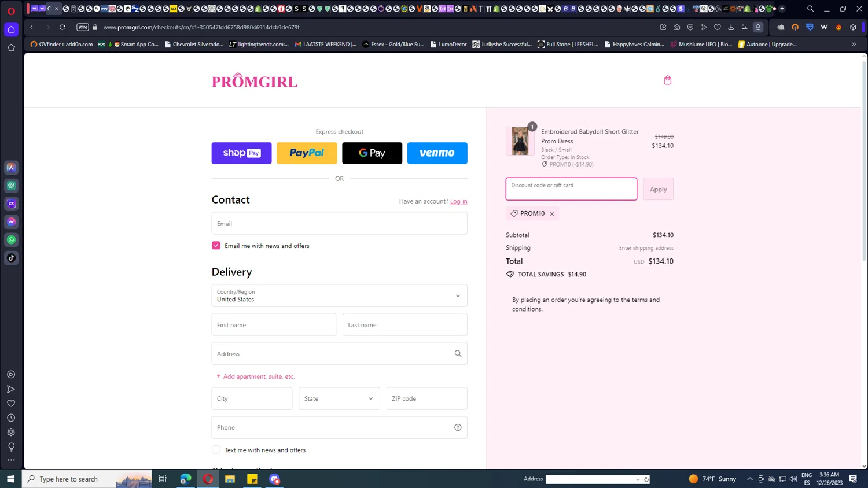Viewport: 868px width, 488px height.
Task: Open ad blocker shield icon
Action: [x=690, y=27]
